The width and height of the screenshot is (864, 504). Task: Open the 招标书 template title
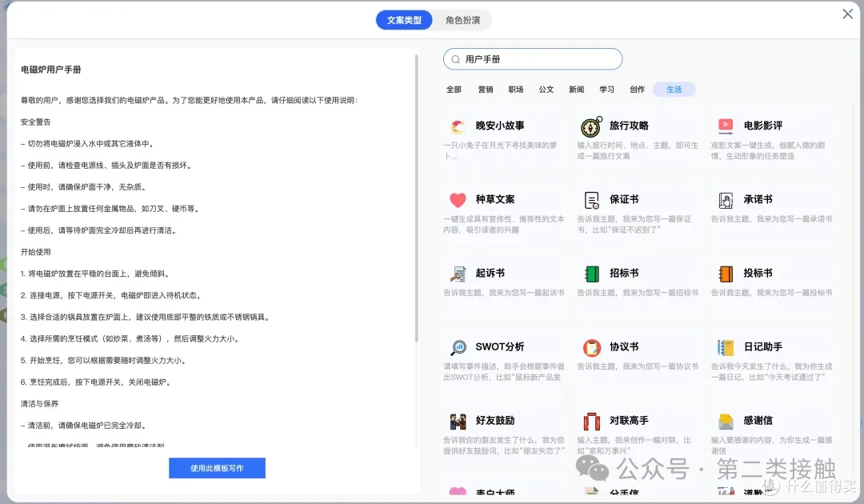[624, 274]
